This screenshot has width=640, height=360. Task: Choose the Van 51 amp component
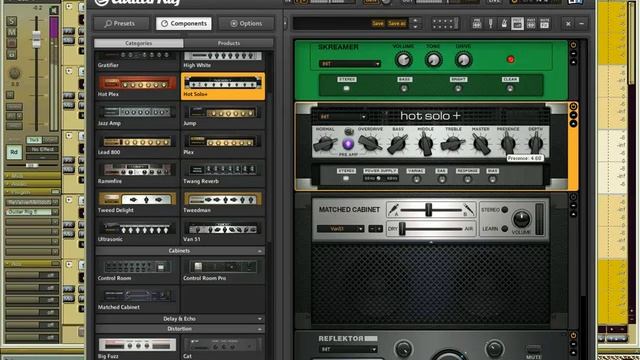tap(222, 231)
